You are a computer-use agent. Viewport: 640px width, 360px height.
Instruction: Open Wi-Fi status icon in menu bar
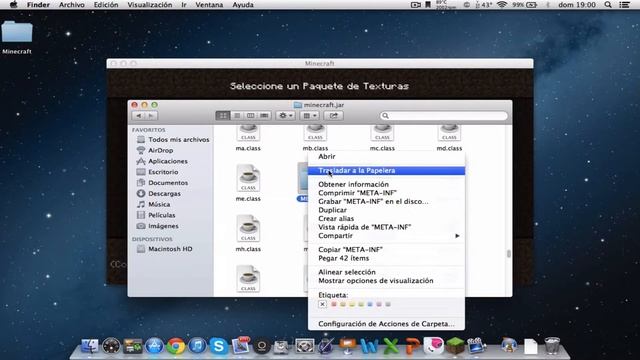coord(502,5)
